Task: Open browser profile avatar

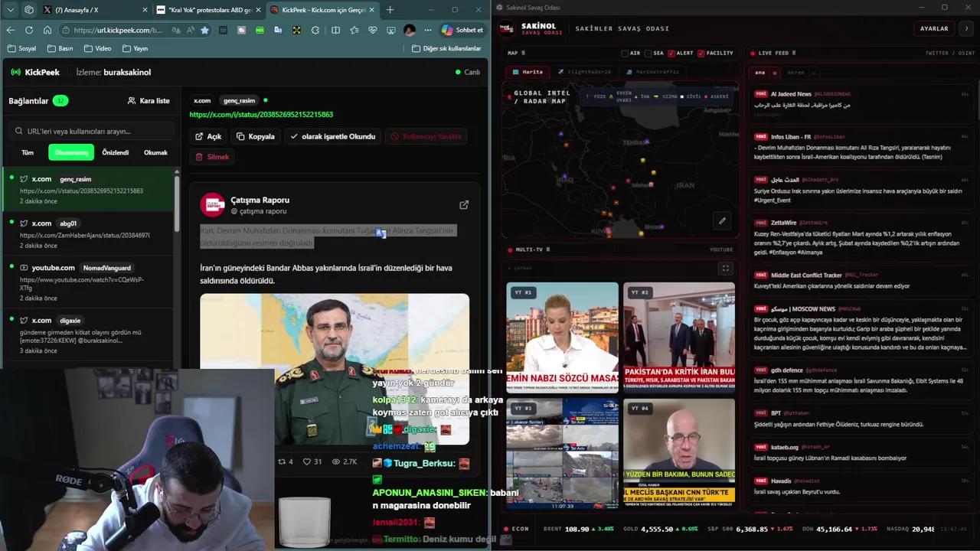Action: [x=410, y=30]
